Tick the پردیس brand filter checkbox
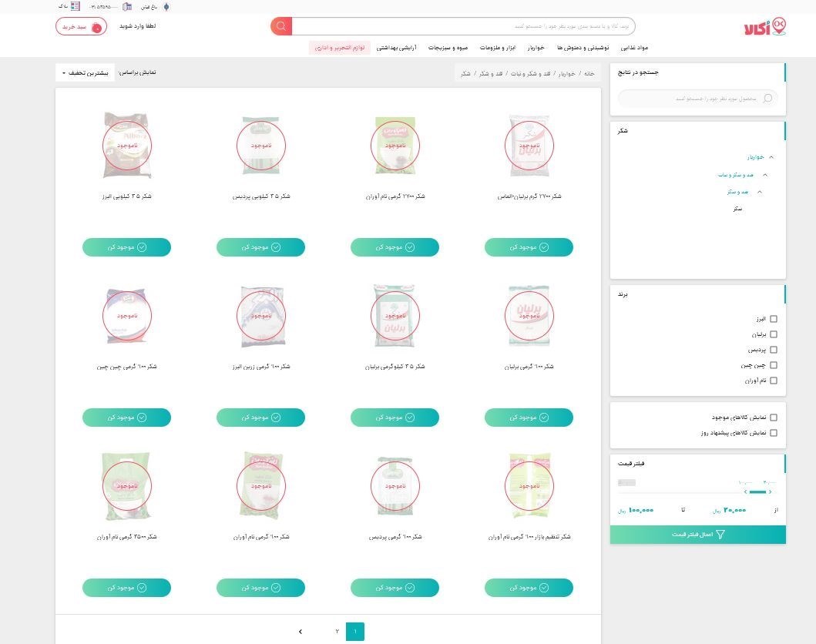The width and height of the screenshot is (816, 644). tap(774, 350)
